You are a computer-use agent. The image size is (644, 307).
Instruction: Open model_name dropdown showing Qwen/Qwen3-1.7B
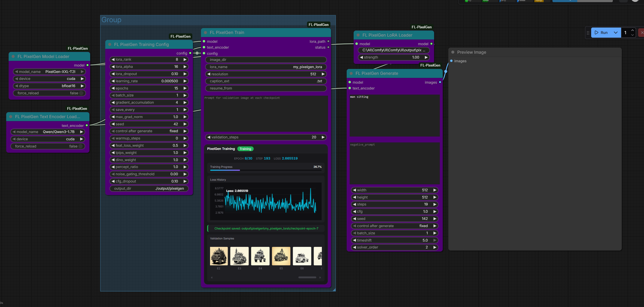coord(48,132)
